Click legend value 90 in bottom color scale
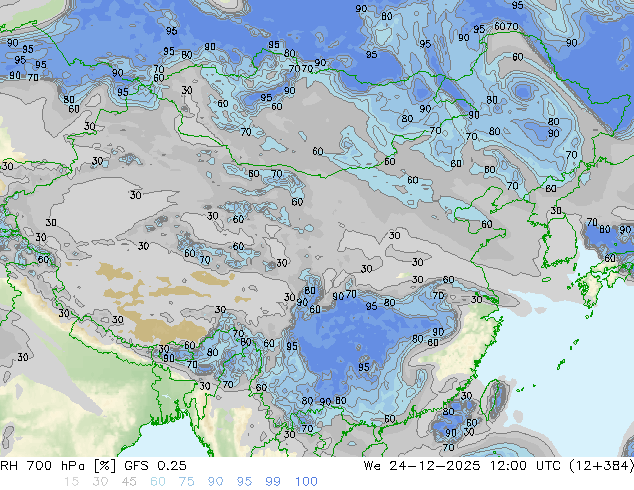Screen dimensions: 634x490 tap(215, 482)
